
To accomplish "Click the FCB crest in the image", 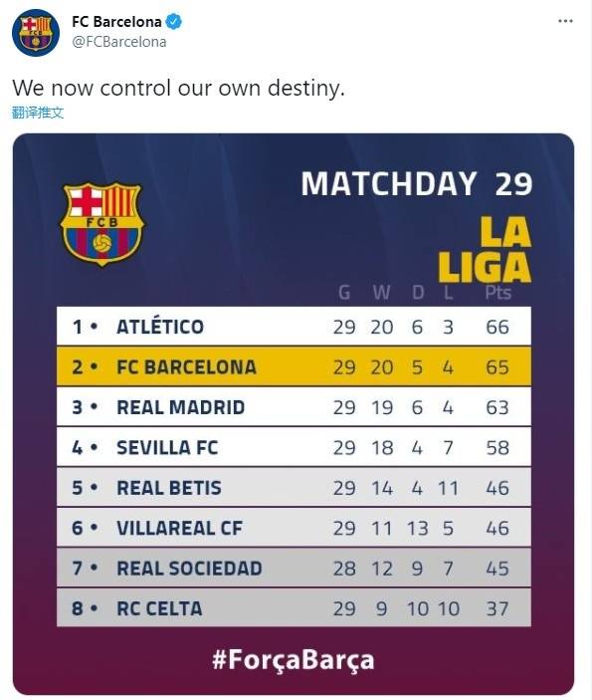I will point(101,224).
